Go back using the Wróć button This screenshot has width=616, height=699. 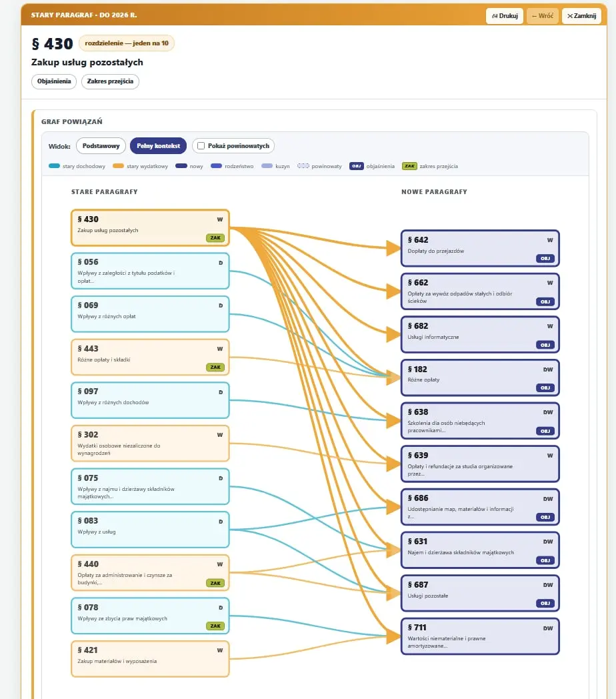pos(543,15)
